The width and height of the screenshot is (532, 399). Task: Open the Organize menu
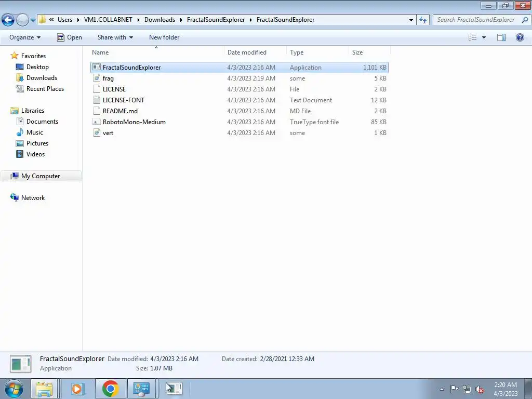click(25, 37)
